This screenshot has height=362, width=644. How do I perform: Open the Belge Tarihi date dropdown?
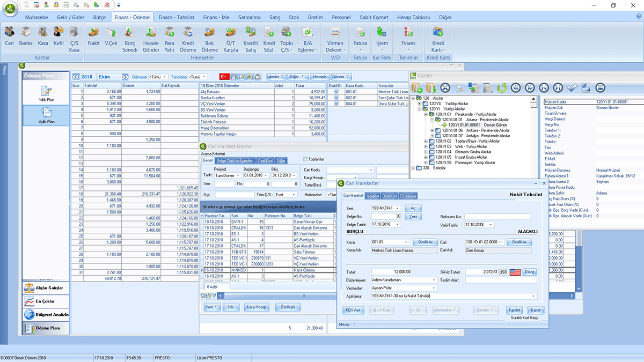pos(398,224)
